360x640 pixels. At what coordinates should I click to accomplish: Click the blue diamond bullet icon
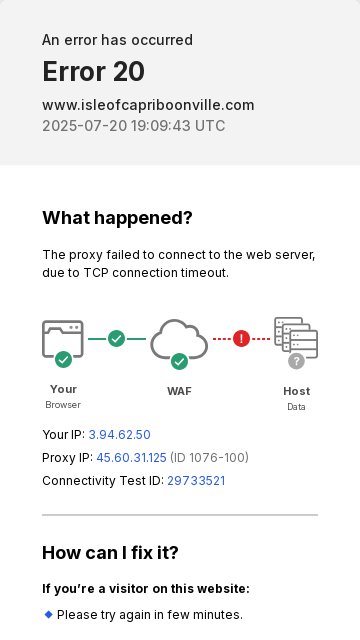[48, 614]
